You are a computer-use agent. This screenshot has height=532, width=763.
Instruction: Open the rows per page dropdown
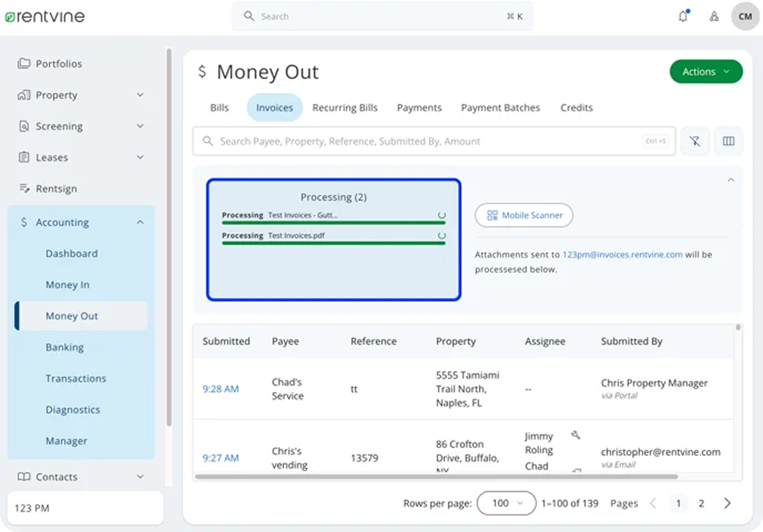coord(506,503)
